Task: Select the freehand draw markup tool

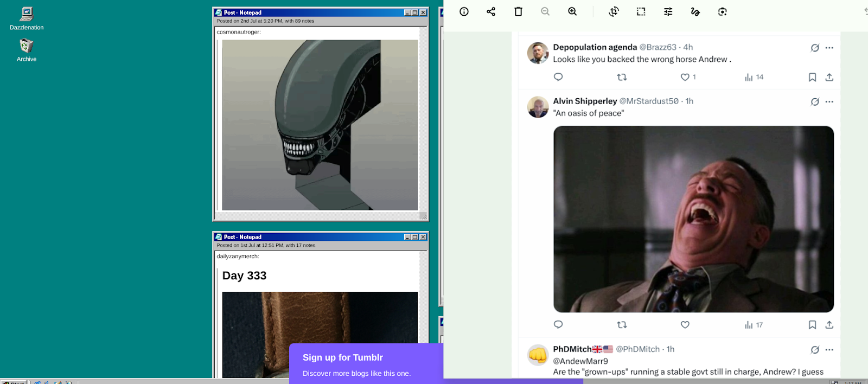Action: click(x=695, y=11)
